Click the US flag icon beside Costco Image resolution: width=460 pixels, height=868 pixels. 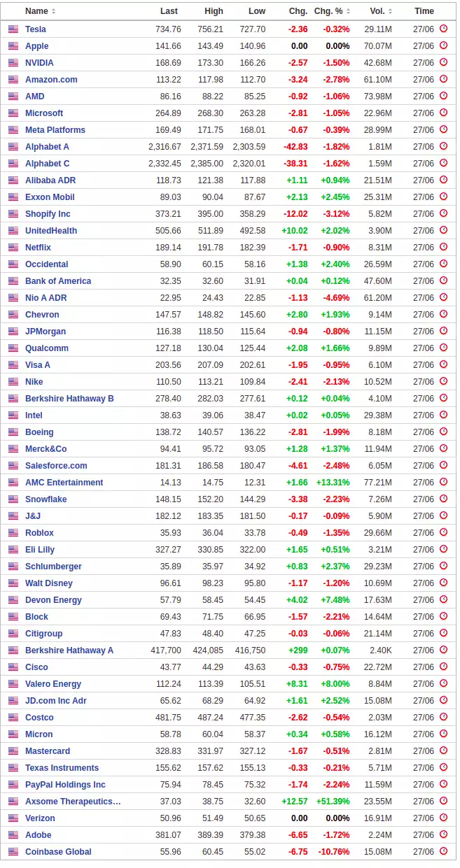13,718
